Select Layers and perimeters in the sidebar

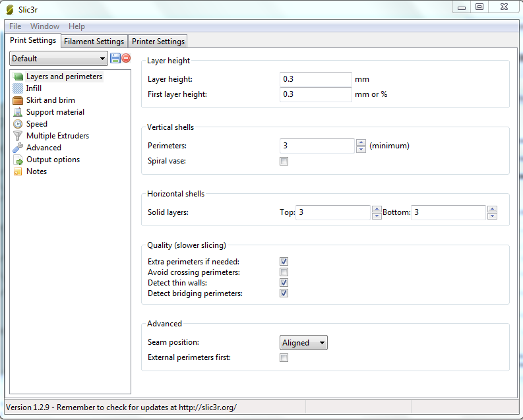coord(65,76)
